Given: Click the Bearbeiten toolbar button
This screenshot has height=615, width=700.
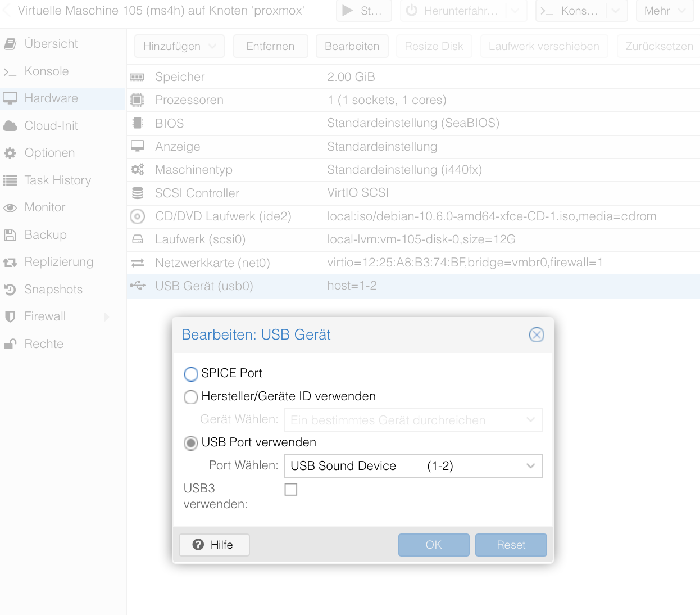Looking at the screenshot, I should 352,46.
